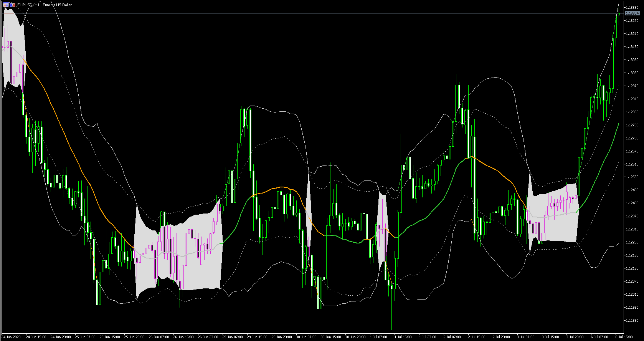Click the 25 Jun 15:00 time label
The width and height of the screenshot is (644, 341).
[x=110, y=337]
